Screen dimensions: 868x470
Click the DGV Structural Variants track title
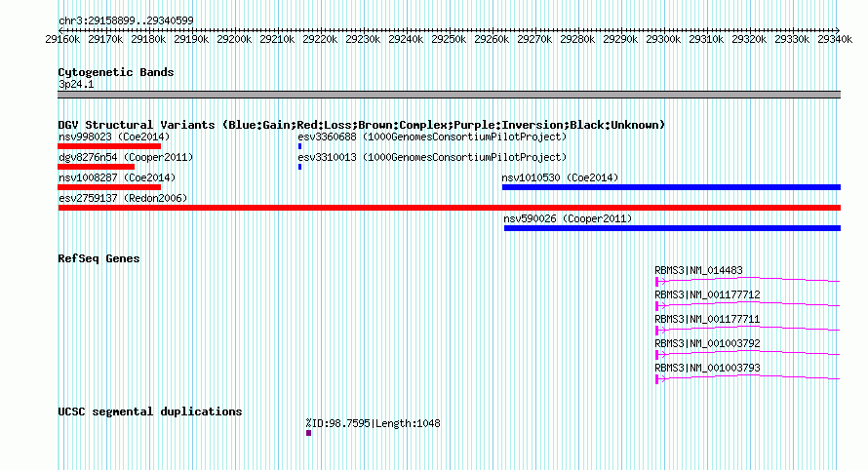pos(362,125)
